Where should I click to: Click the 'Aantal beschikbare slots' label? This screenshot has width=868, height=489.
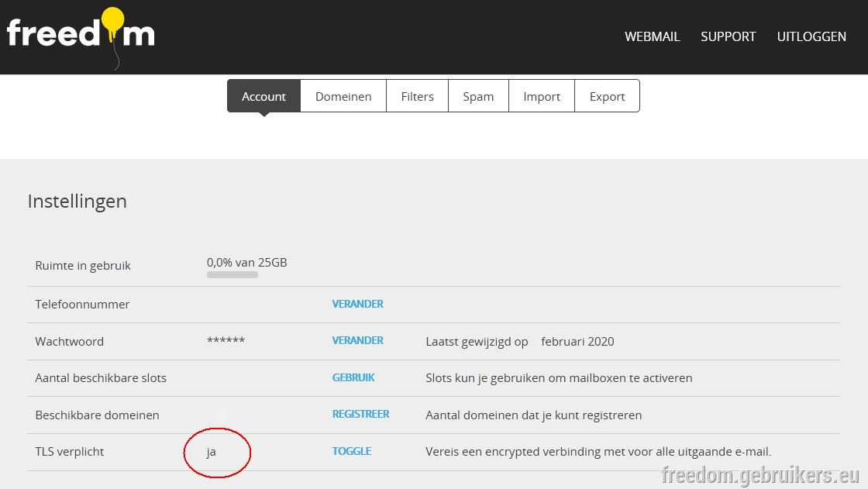coord(101,377)
